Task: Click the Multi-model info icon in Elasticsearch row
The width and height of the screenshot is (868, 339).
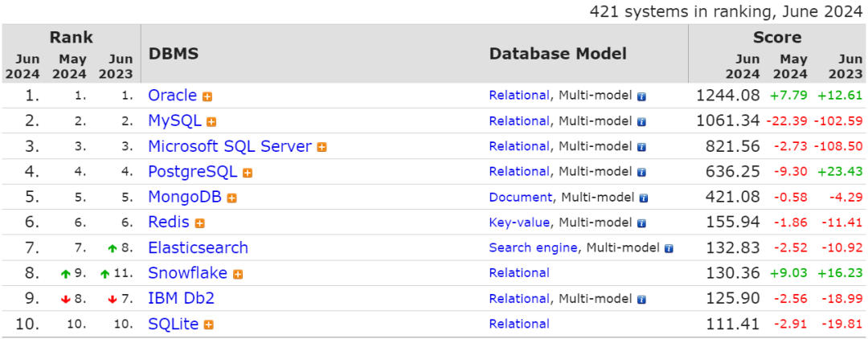Action: coord(669,249)
